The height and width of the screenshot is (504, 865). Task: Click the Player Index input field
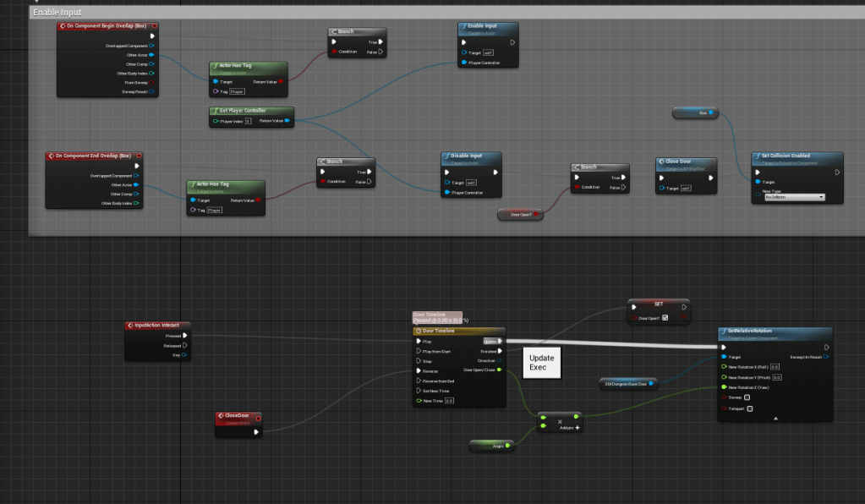248,122
